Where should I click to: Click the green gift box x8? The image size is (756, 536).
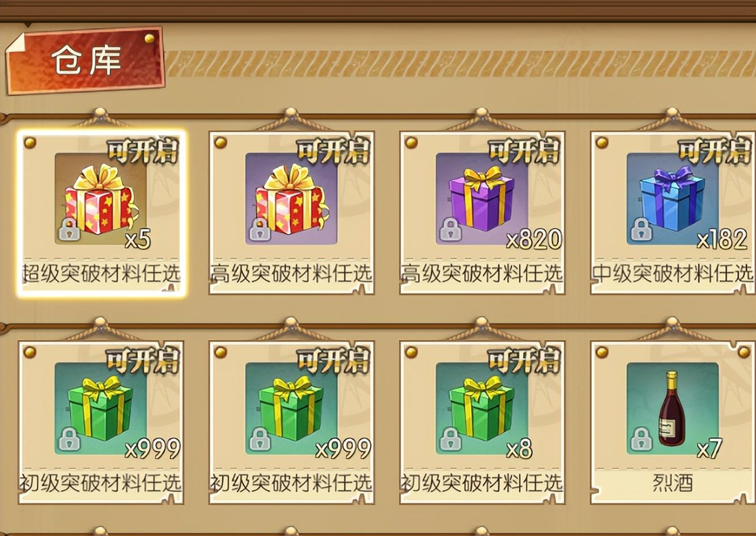[x=482, y=409]
